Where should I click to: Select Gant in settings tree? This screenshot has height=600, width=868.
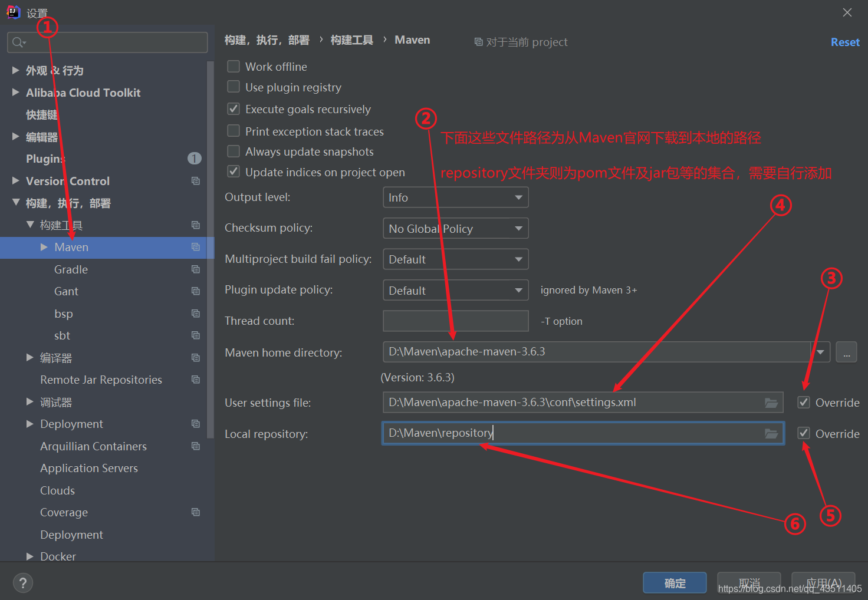point(66,291)
